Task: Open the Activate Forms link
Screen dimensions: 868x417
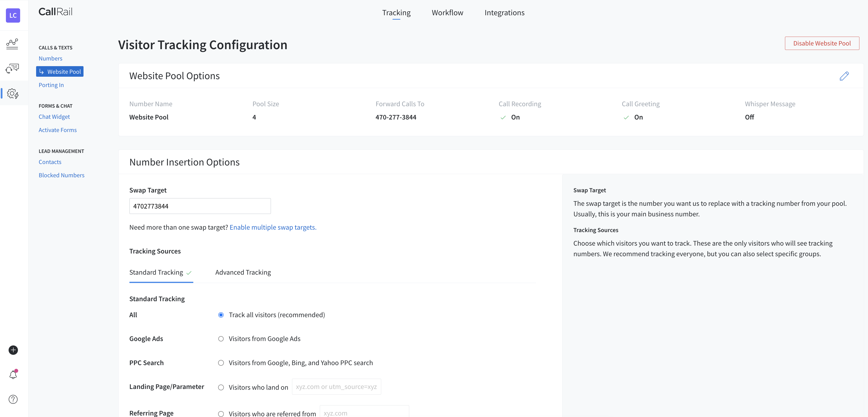Action: 58,130
